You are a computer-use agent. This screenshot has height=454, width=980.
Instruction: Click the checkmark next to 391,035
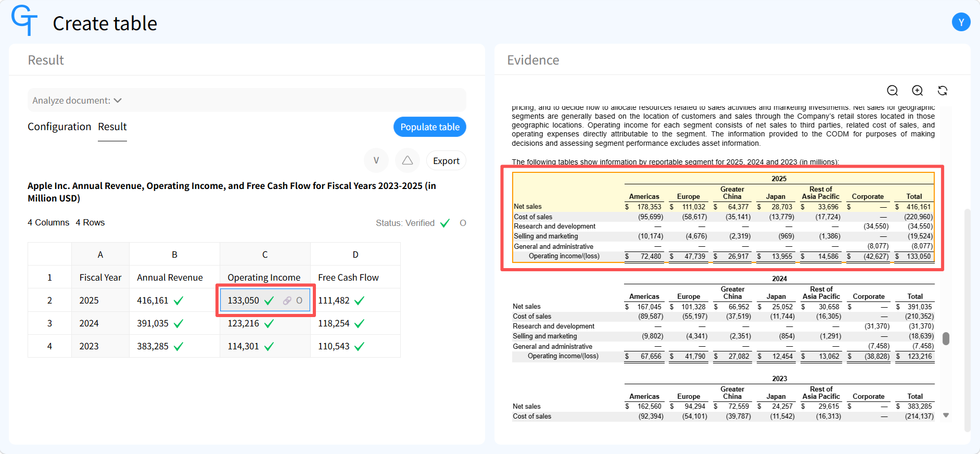(x=179, y=323)
